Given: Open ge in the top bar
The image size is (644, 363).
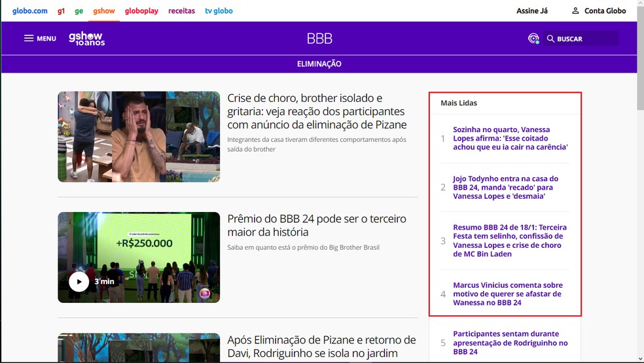Looking at the screenshot, I should coord(79,11).
